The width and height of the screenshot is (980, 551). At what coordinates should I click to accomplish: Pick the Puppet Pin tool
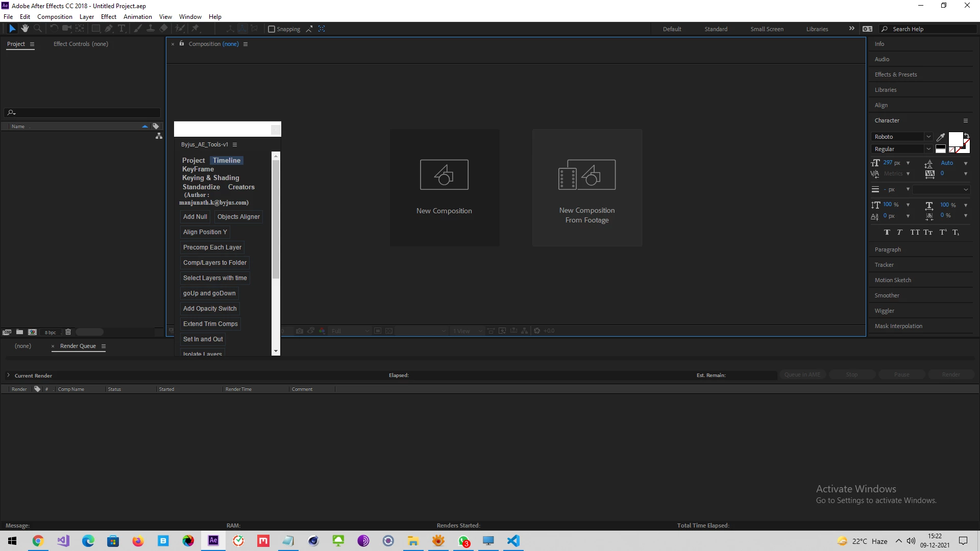195,29
